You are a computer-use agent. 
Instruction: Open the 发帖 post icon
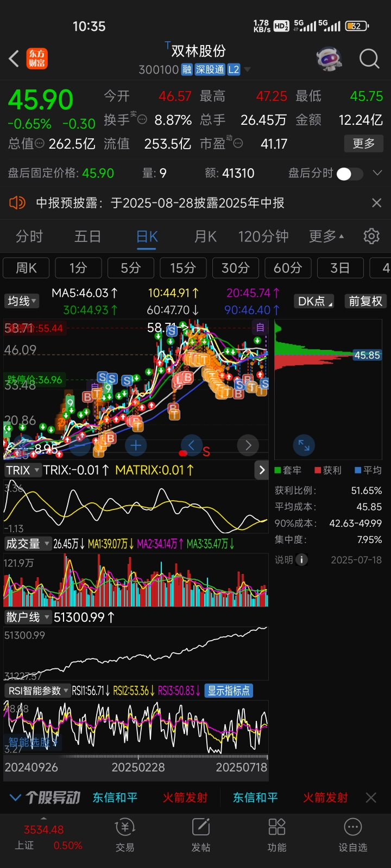(201, 835)
